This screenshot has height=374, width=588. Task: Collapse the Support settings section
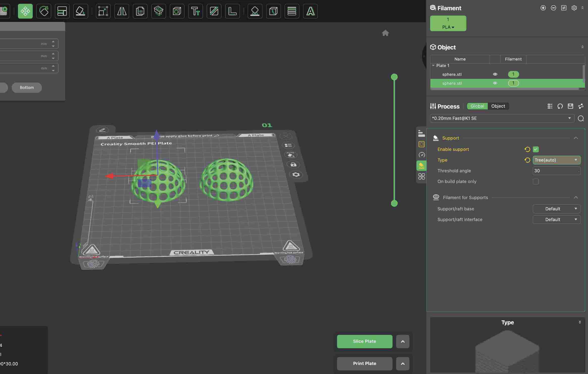[x=576, y=138]
